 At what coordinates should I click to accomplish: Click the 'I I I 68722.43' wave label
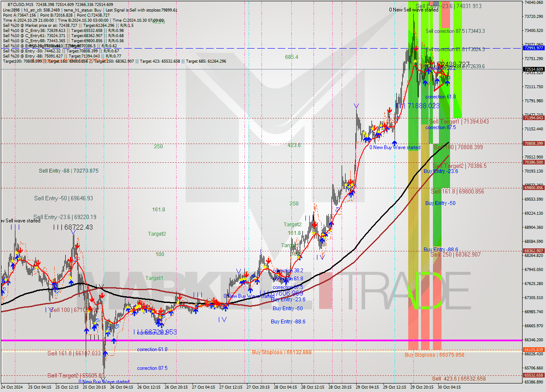coord(73,228)
